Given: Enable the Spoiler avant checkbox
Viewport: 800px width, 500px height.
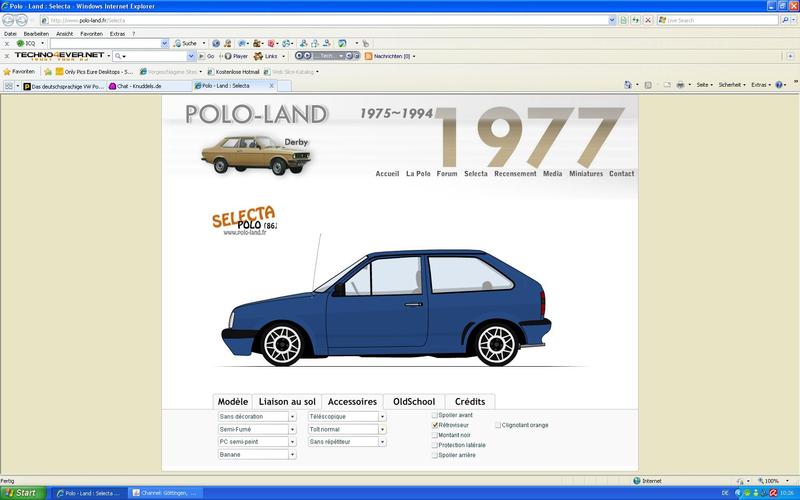Looking at the screenshot, I should coord(435,415).
